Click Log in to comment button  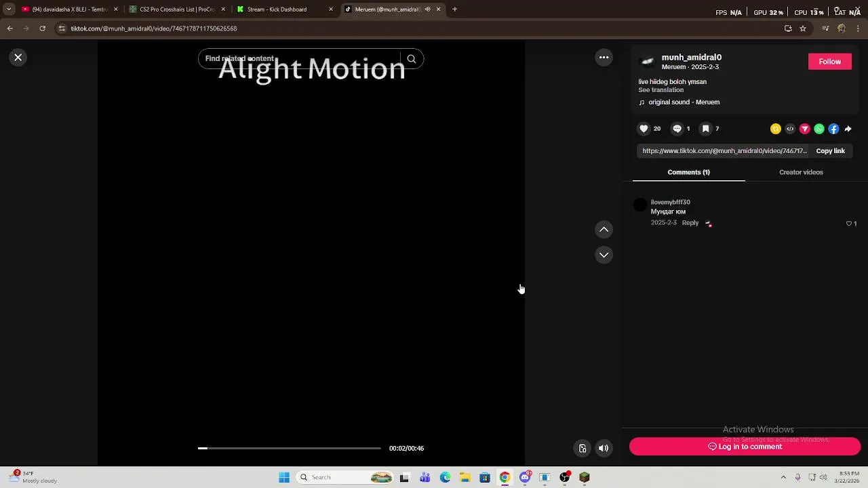pos(745,447)
